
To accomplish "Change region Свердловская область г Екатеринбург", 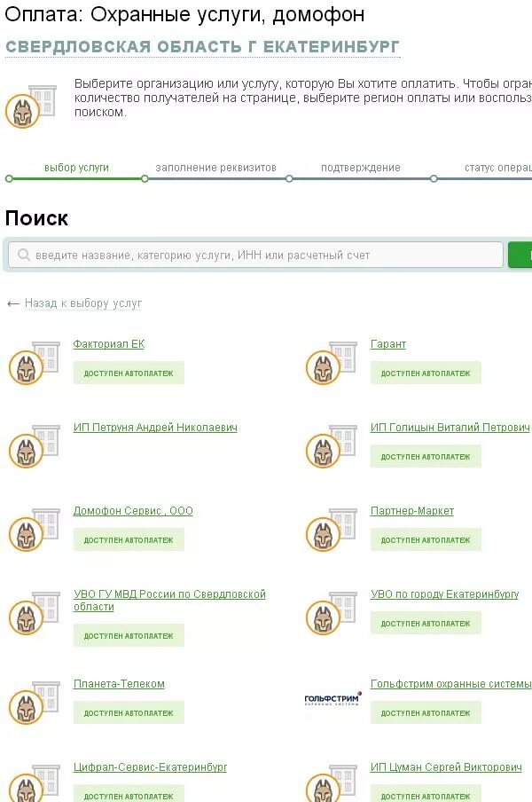I will 202,46.
